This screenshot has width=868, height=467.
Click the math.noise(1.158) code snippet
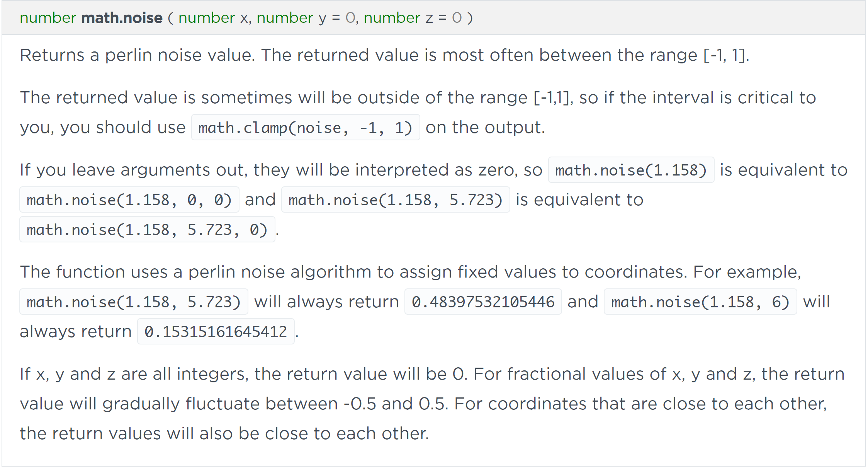pyautogui.click(x=631, y=170)
